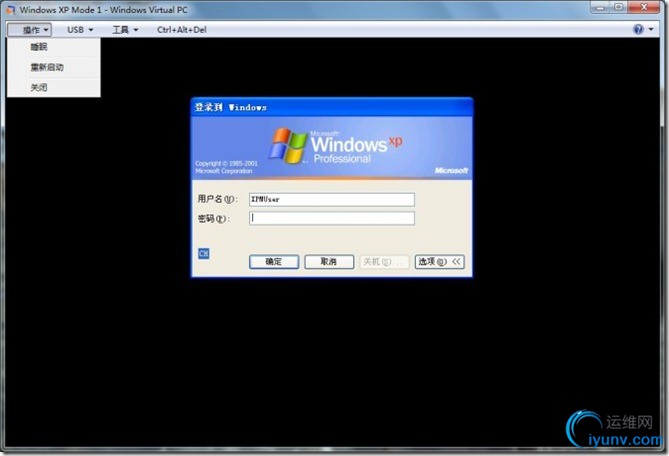Minimize the Windows Virtual PC window
Screen dimensions: 669x456
pos(601,7)
